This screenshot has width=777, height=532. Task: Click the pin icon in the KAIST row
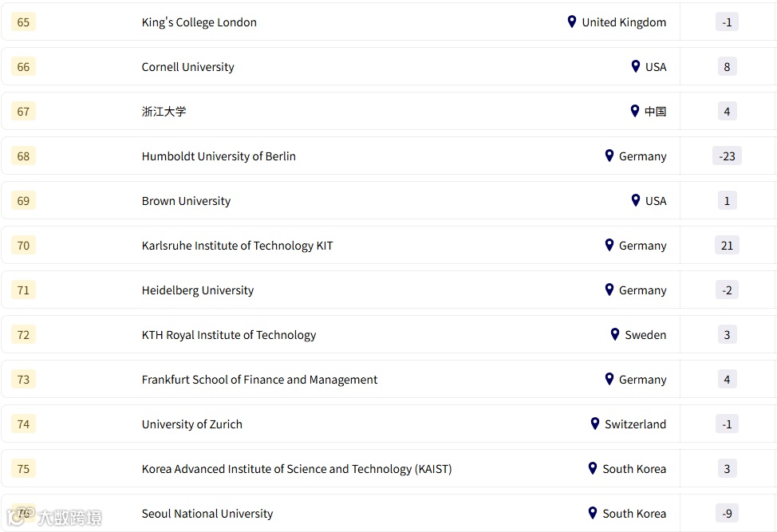592,468
